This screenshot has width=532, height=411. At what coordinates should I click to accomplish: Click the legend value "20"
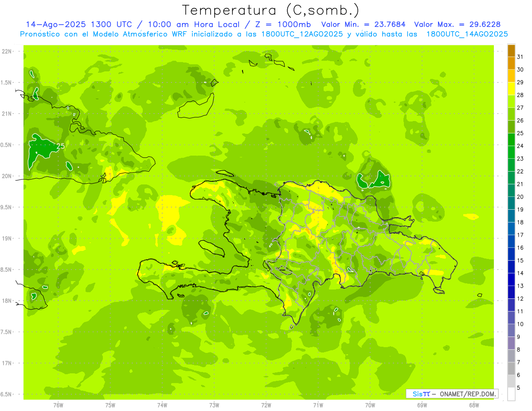pos(520,197)
